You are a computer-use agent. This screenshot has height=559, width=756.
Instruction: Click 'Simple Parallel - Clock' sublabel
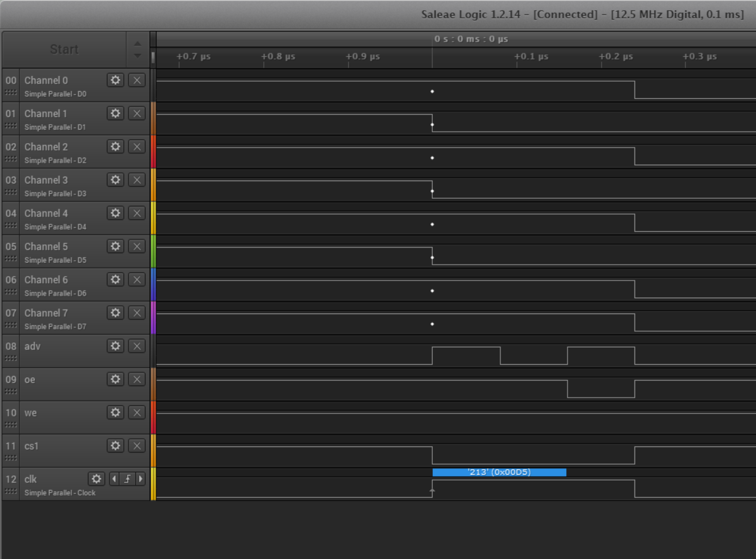pyautogui.click(x=60, y=493)
